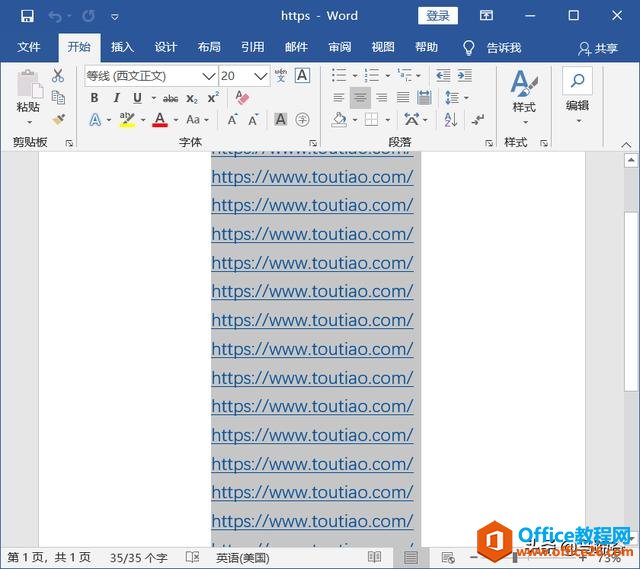Toggle Subscript x₂ formatting
The image size is (640, 569).
click(x=192, y=98)
